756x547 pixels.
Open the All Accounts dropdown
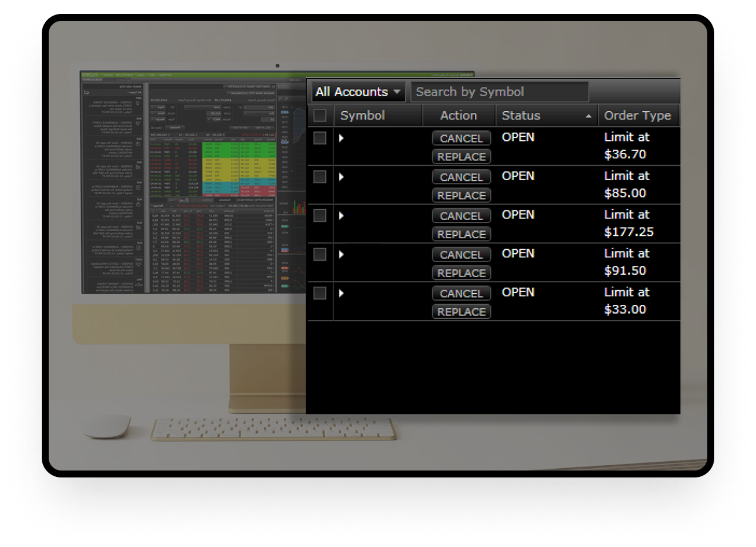coord(358,92)
